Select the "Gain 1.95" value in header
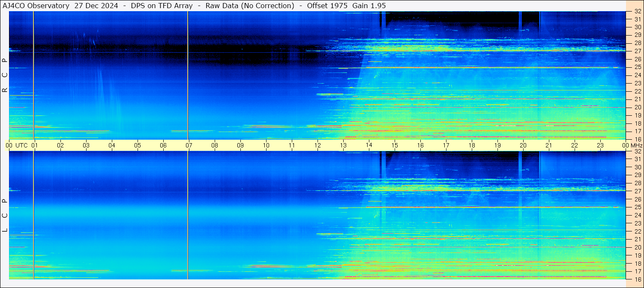This screenshot has width=644, height=288. 369,6
